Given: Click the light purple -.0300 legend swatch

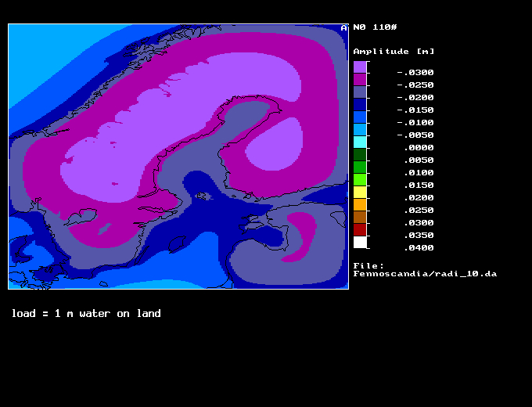Looking at the screenshot, I should click(360, 67).
